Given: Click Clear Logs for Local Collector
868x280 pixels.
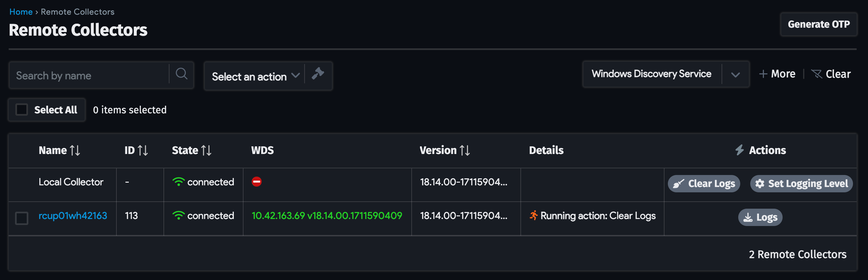Looking at the screenshot, I should pos(704,184).
